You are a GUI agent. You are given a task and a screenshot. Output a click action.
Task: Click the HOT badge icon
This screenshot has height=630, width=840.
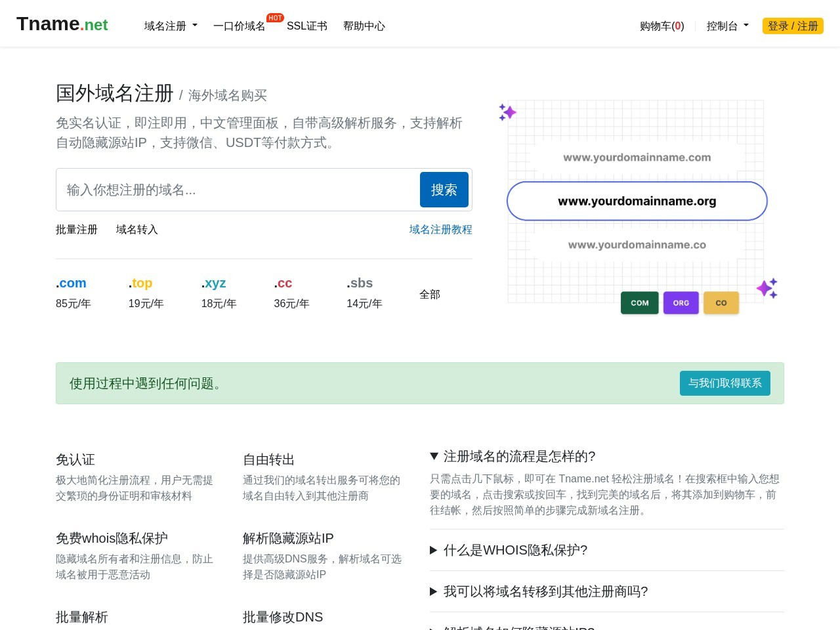coord(275,18)
